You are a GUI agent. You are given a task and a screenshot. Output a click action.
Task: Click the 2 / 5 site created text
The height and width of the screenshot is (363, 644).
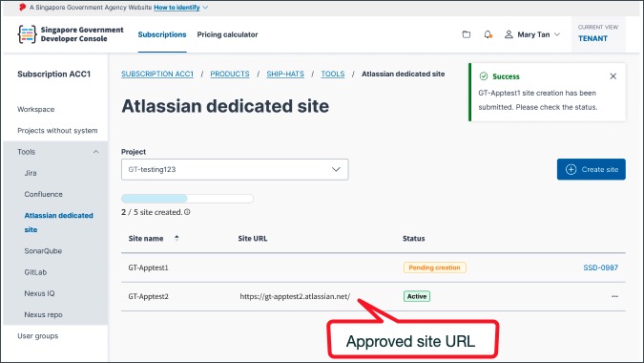coord(152,212)
